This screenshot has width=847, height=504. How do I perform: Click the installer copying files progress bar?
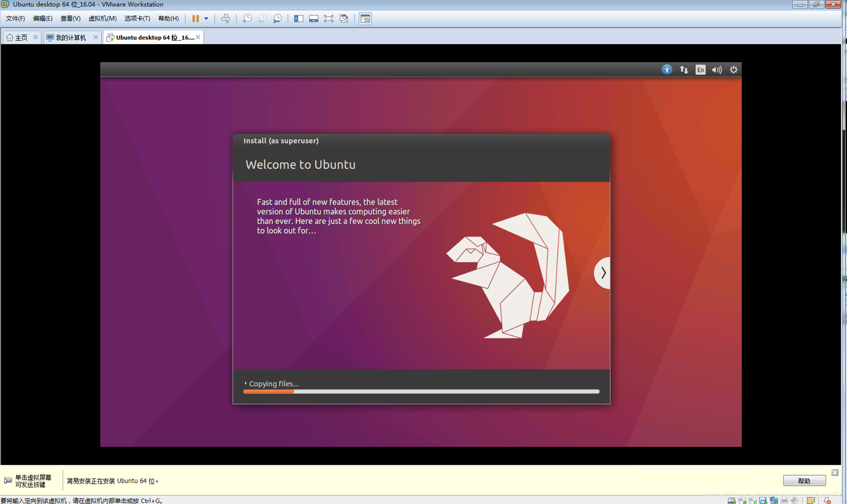tap(421, 391)
